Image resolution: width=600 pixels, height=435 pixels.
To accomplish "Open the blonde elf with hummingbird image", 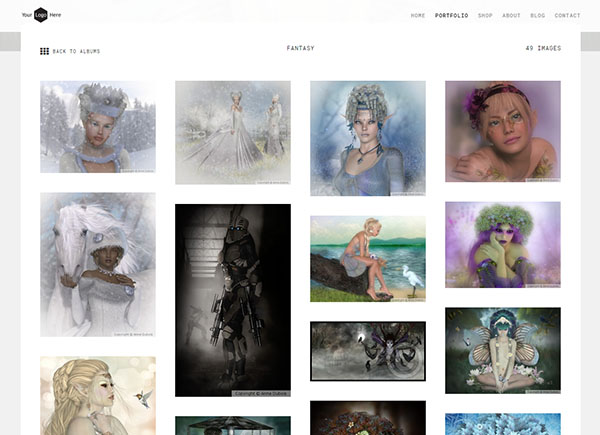I will (x=98, y=395).
